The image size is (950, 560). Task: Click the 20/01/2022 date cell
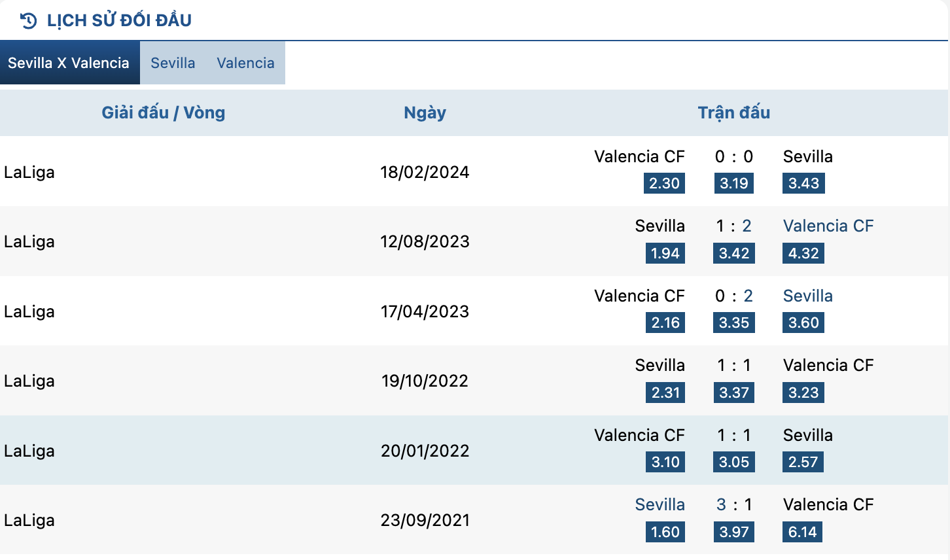(425, 451)
